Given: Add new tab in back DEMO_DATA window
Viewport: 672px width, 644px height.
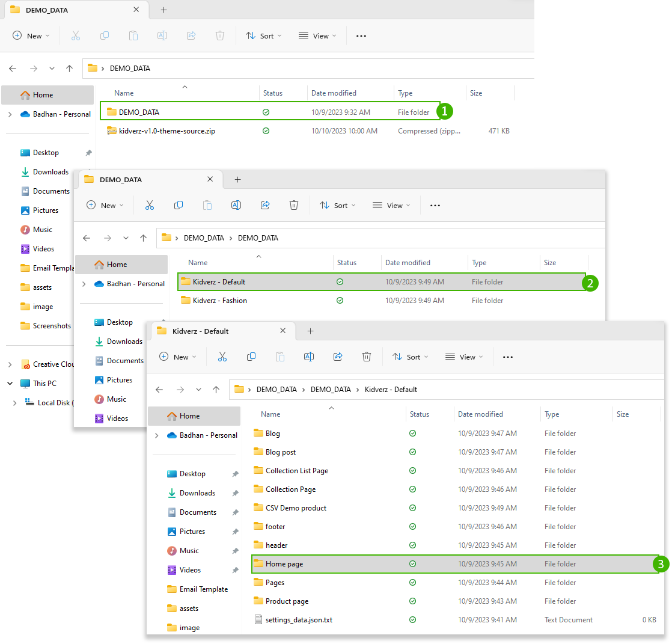Looking at the screenshot, I should click(x=163, y=10).
